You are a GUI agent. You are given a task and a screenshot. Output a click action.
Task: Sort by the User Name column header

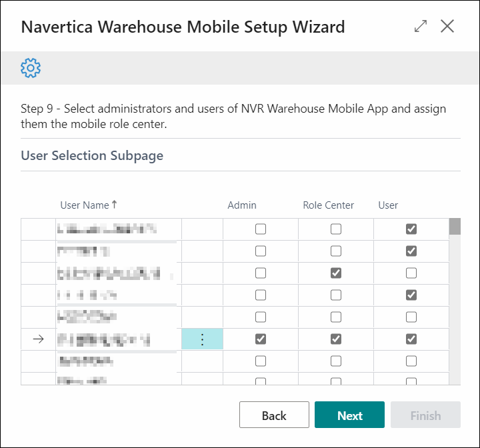89,205
